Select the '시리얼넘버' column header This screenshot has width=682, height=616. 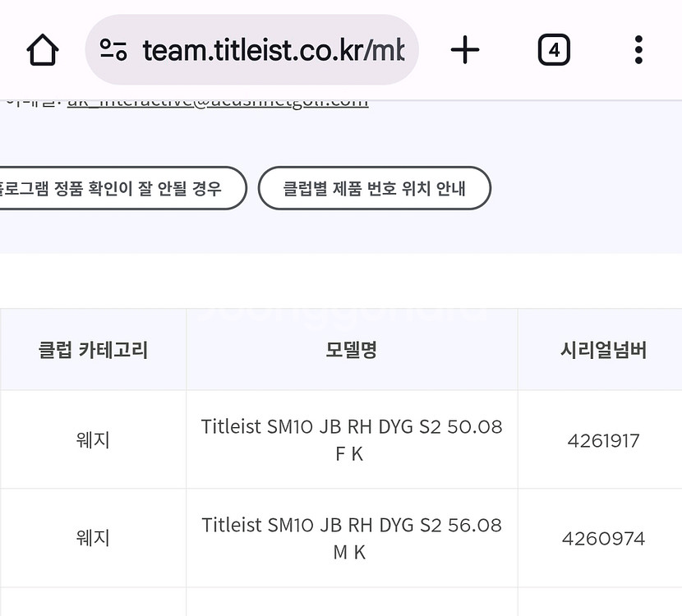603,349
